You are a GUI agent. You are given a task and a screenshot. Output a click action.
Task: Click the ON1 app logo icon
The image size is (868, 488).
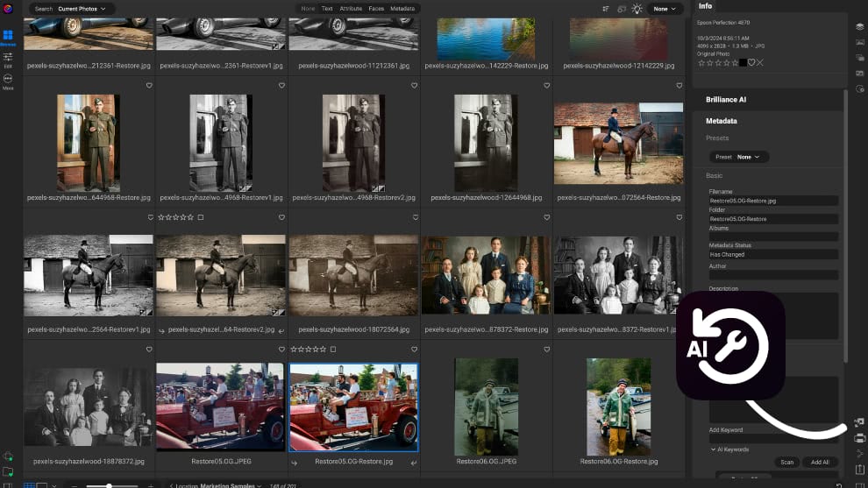coord(8,8)
